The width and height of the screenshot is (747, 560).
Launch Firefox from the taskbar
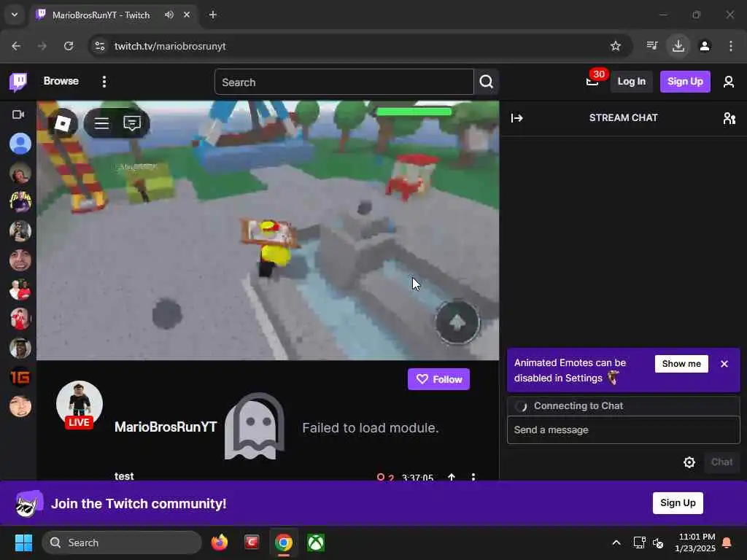[x=219, y=542]
